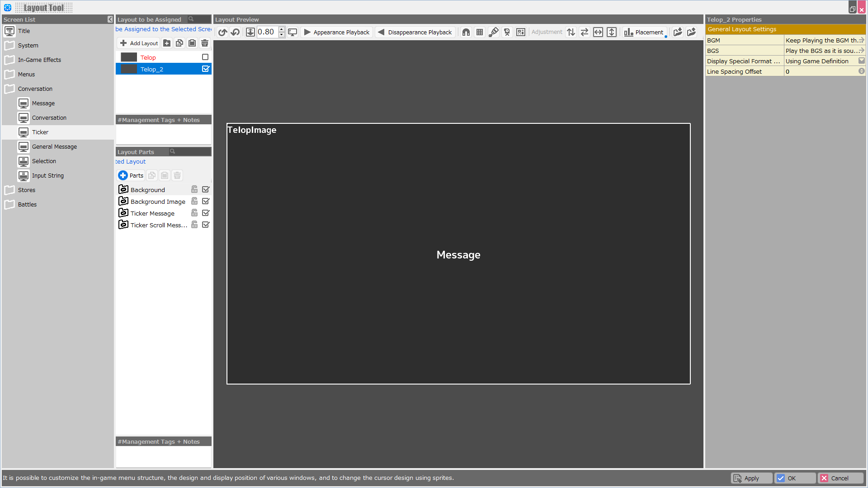
Task: Collapse the Screen List panel arrow
Action: click(110, 19)
